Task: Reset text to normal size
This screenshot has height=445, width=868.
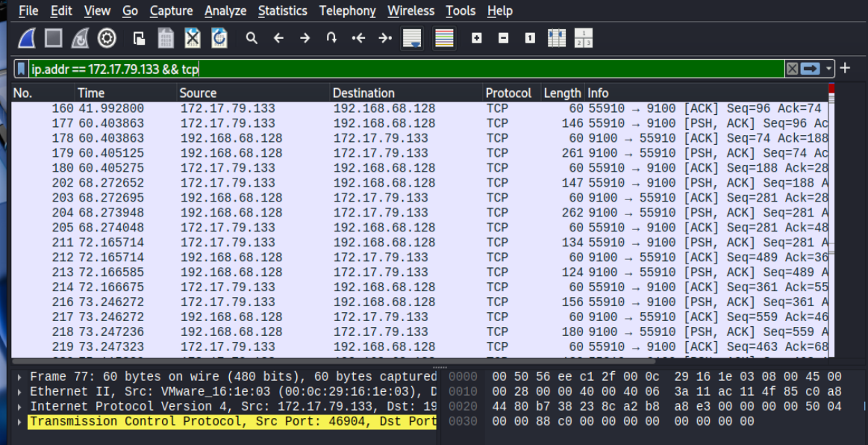Action: point(530,38)
